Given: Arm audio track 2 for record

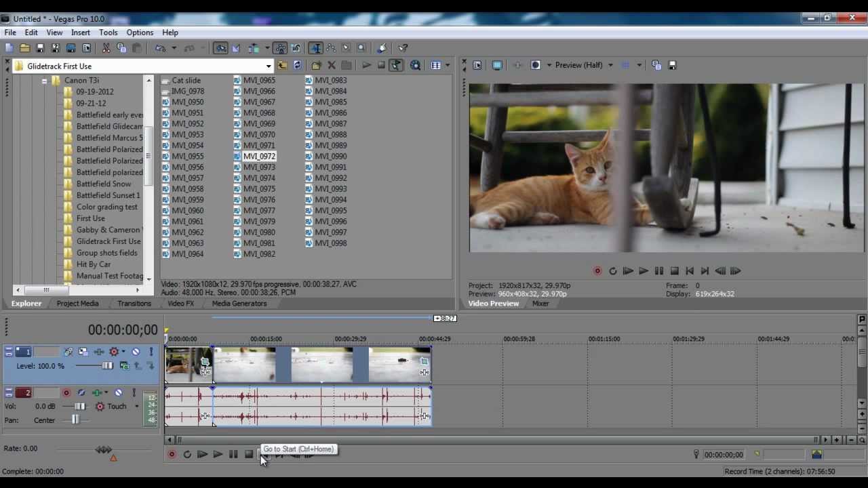Looking at the screenshot, I should pos(66,392).
